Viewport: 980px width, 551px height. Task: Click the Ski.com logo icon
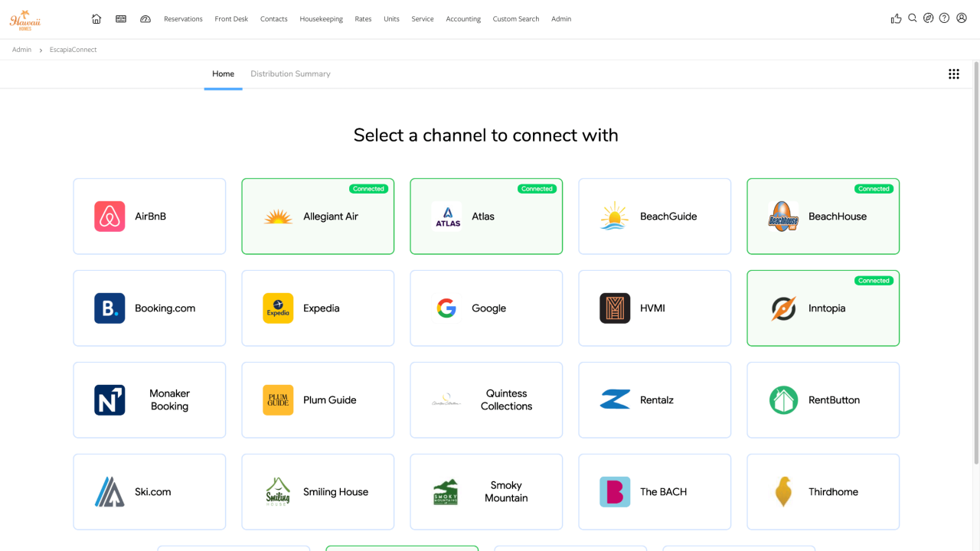click(x=109, y=492)
